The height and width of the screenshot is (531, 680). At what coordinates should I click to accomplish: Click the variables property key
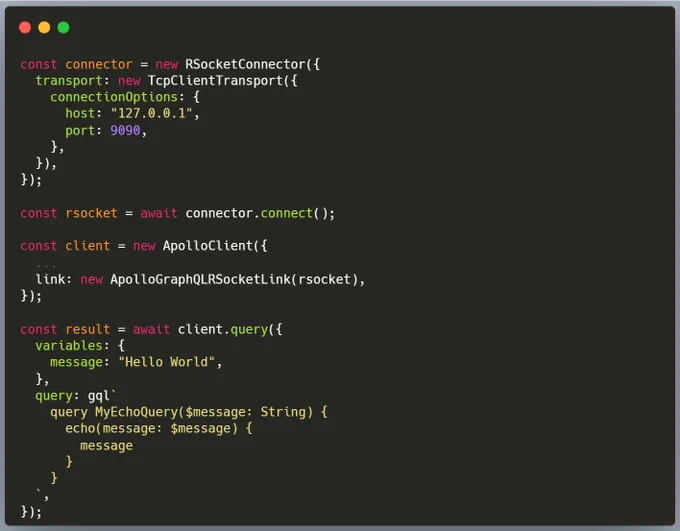click(69, 346)
